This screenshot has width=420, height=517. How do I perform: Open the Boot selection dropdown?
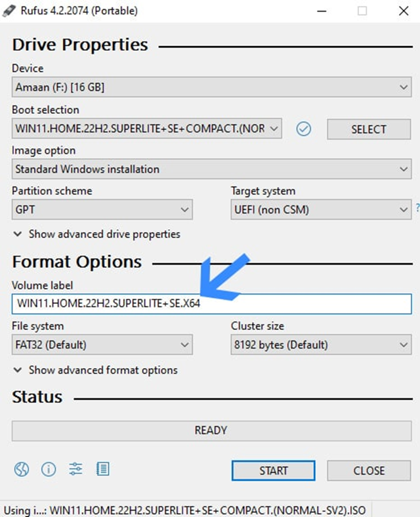point(147,128)
